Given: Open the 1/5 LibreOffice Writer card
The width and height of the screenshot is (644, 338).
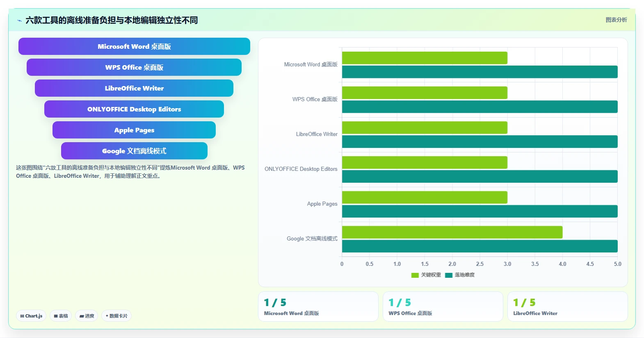Looking at the screenshot, I should coord(568,306).
